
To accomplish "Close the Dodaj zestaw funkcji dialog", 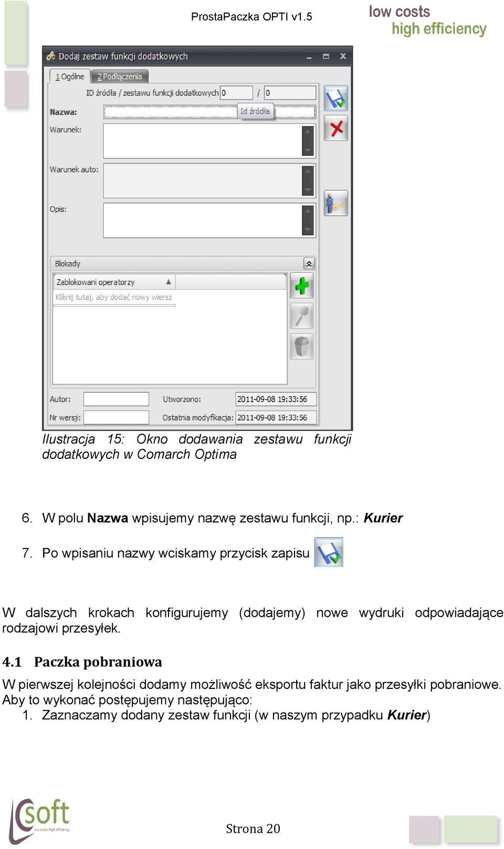I will pyautogui.click(x=343, y=56).
